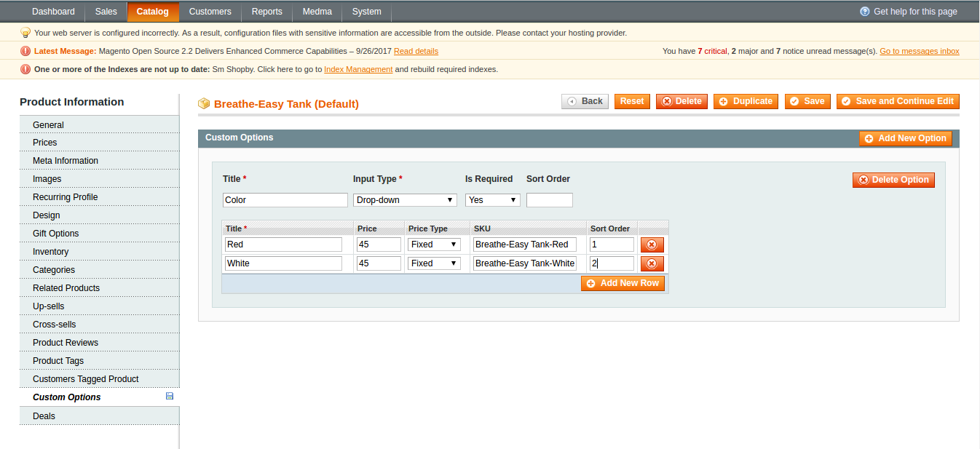The width and height of the screenshot is (980, 449).
Task: Open the Catalog menu
Action: (x=152, y=12)
